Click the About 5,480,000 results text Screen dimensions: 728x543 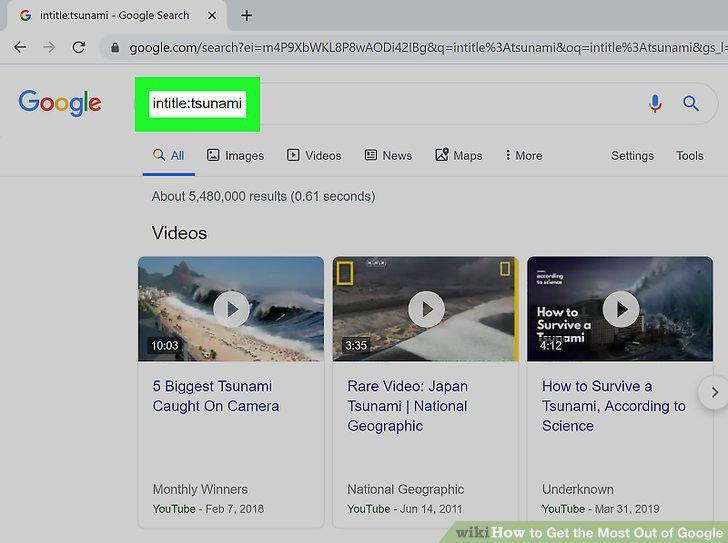click(263, 196)
